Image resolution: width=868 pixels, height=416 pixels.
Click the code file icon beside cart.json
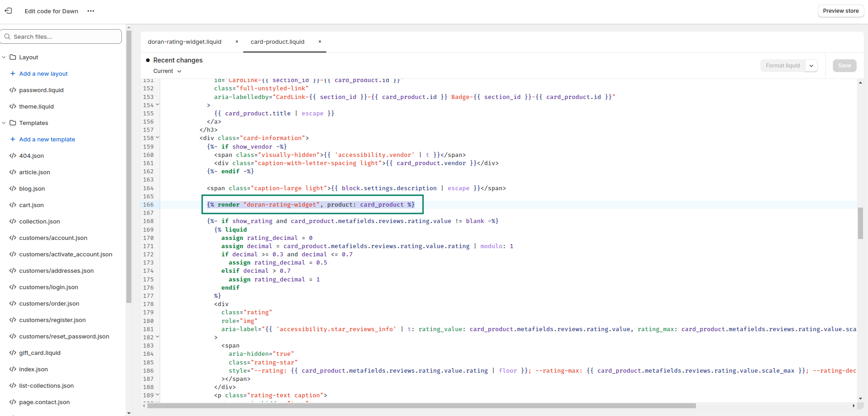pos(13,205)
